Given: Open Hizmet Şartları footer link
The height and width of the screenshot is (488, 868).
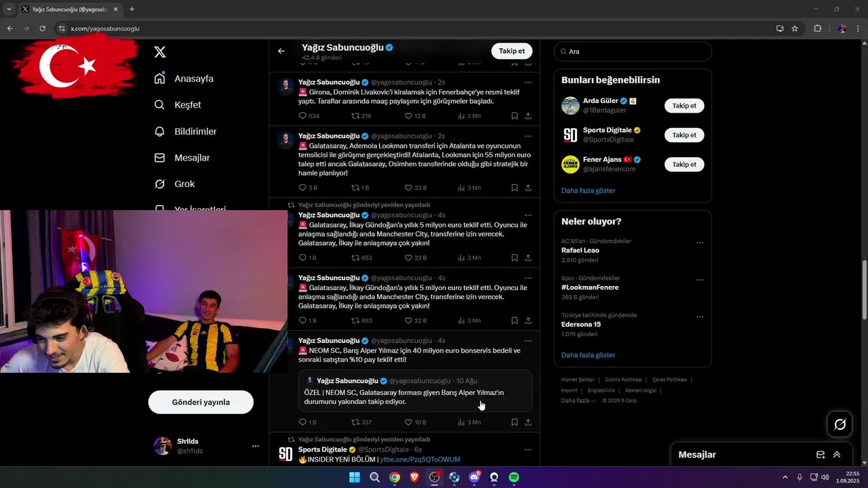Looking at the screenshot, I should click(x=578, y=380).
